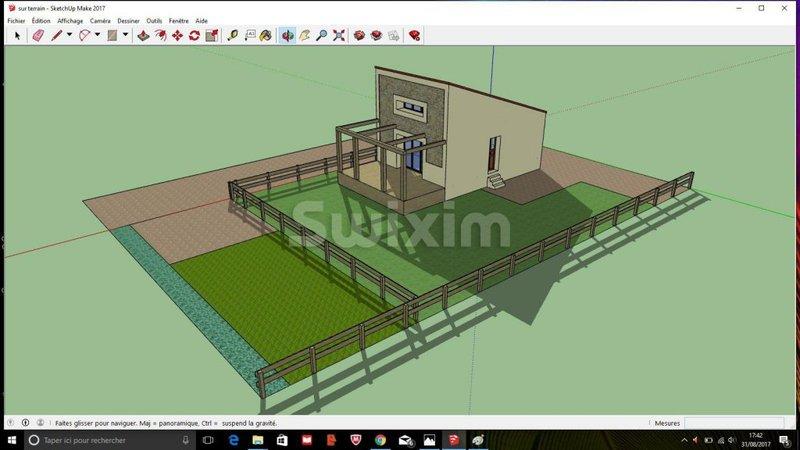Select the Paint Bucket tool
800x450 pixels.
(x=266, y=35)
